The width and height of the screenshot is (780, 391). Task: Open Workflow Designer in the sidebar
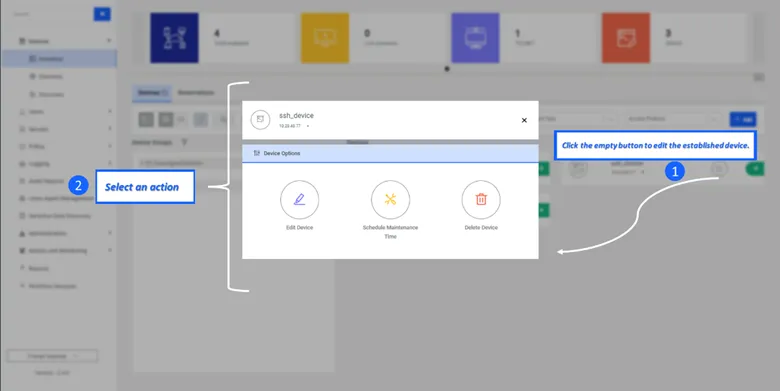(x=48, y=286)
